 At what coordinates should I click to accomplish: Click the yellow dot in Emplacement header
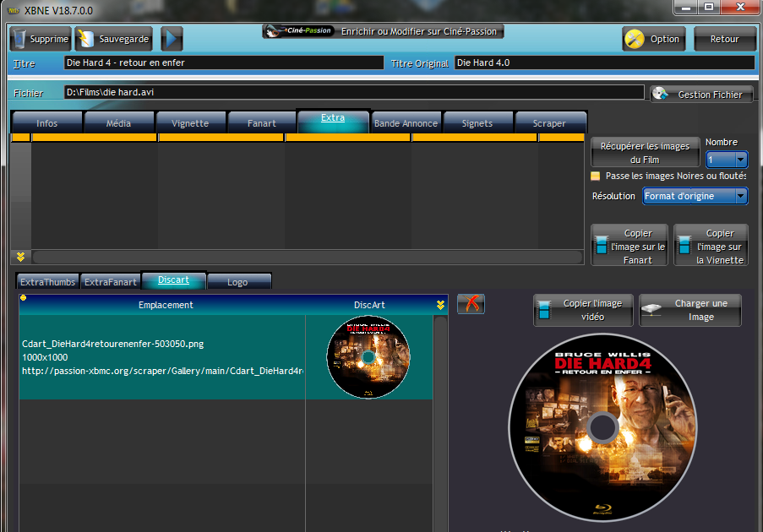(x=23, y=297)
